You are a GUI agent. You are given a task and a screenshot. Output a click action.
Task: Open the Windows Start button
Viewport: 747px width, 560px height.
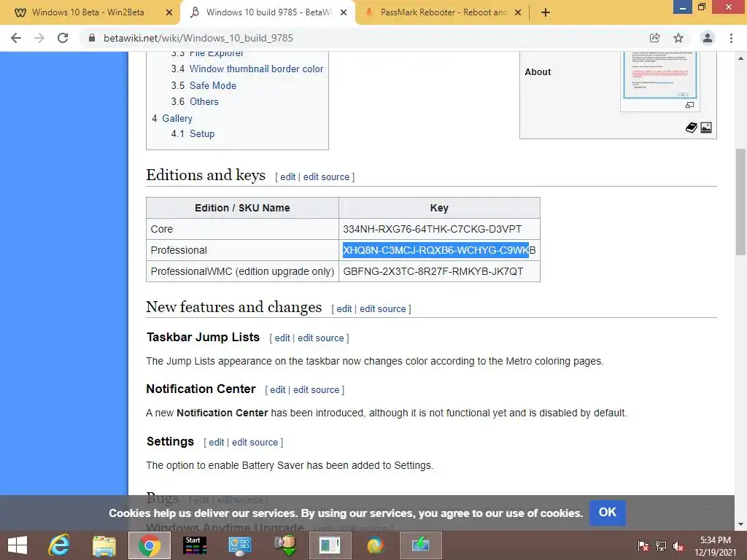coord(18,545)
